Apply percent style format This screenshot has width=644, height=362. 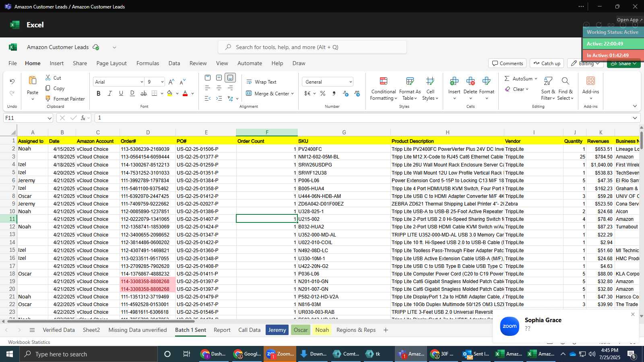click(x=323, y=93)
